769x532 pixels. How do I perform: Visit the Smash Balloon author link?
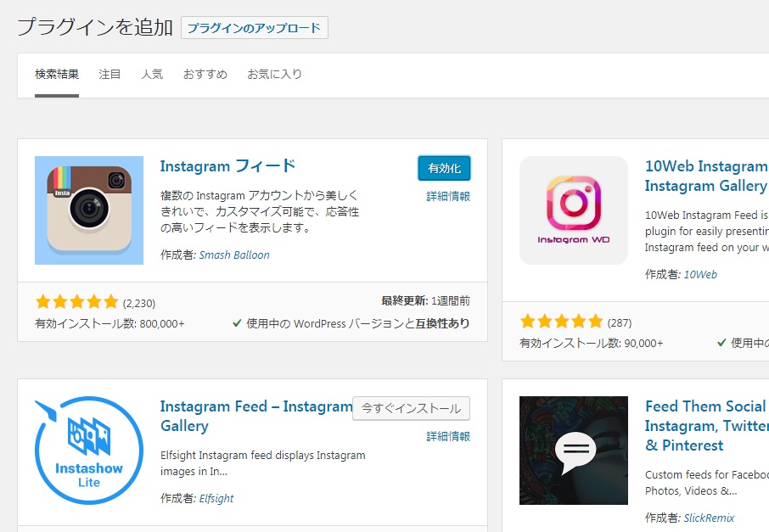click(234, 255)
